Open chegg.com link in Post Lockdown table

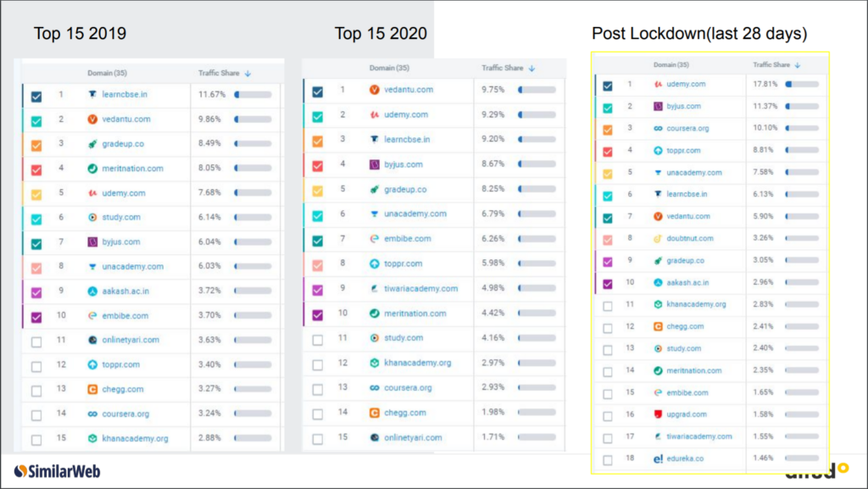[685, 326]
